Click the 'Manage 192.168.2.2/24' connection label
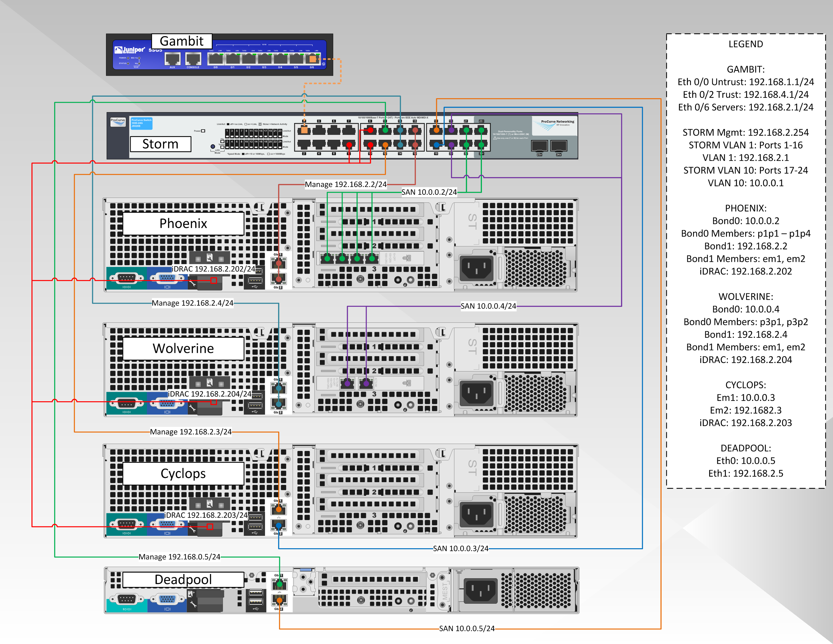This screenshot has height=644, width=833. 346,185
